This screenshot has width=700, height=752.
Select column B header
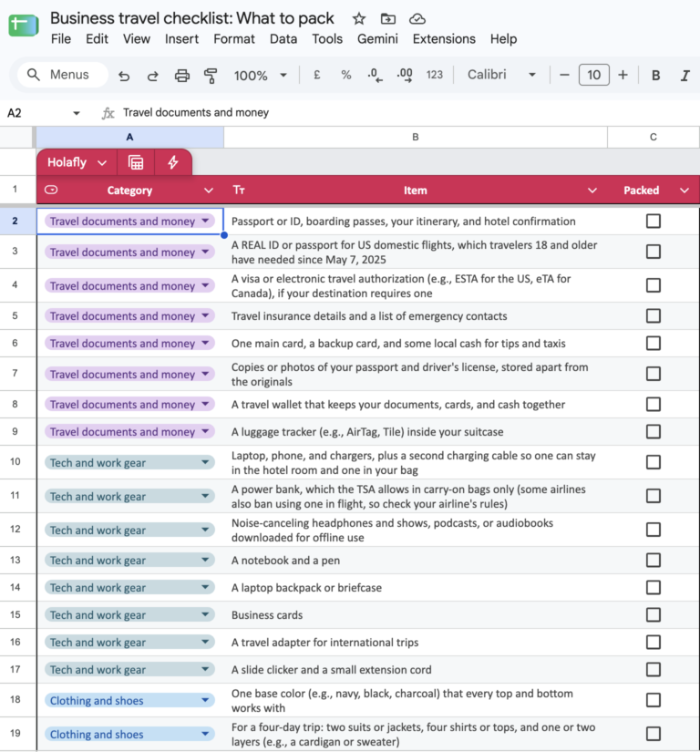[x=416, y=137]
